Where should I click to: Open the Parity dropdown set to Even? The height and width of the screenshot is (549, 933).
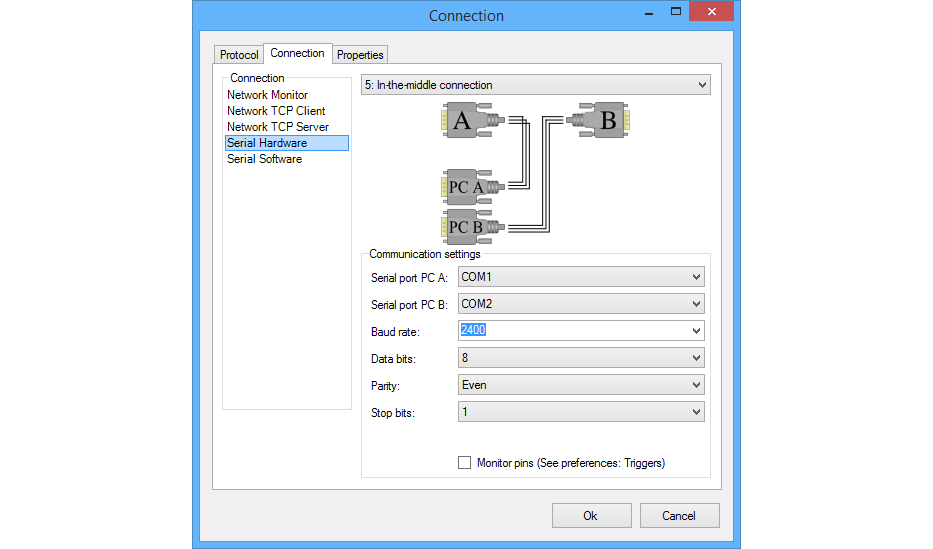coord(581,385)
